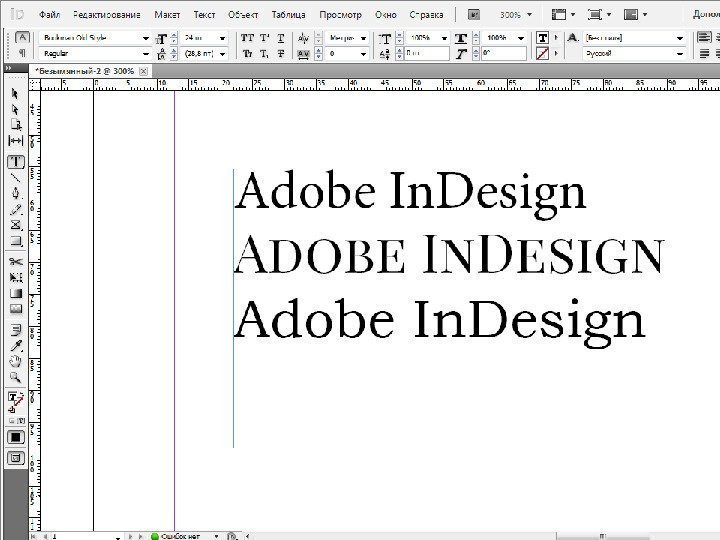The height and width of the screenshot is (540, 720).
Task: Select the Rectangle tool
Action: click(x=15, y=241)
